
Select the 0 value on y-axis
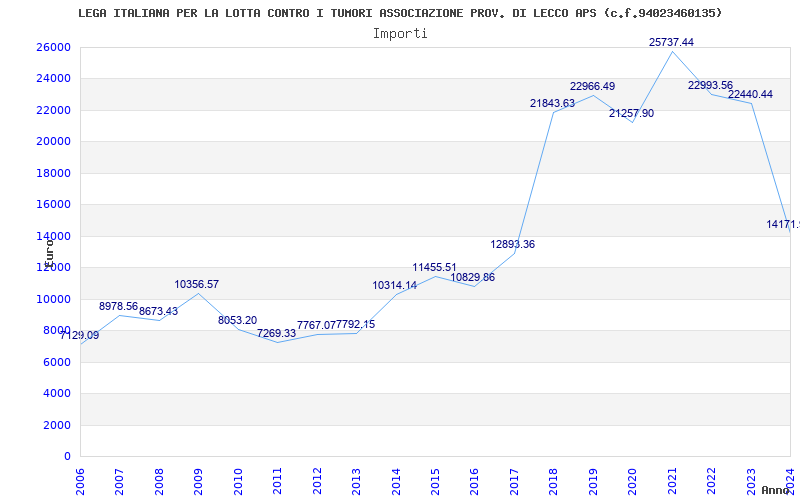coord(67,456)
